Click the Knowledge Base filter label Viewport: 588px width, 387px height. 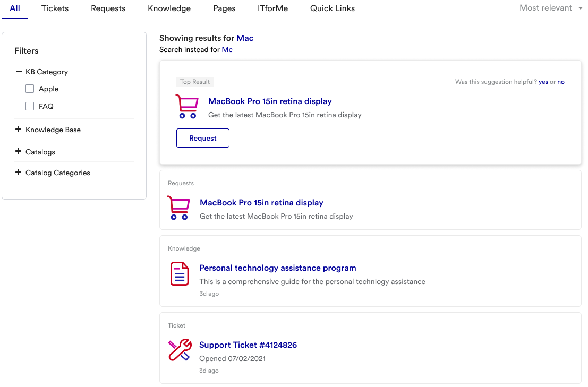click(x=53, y=130)
